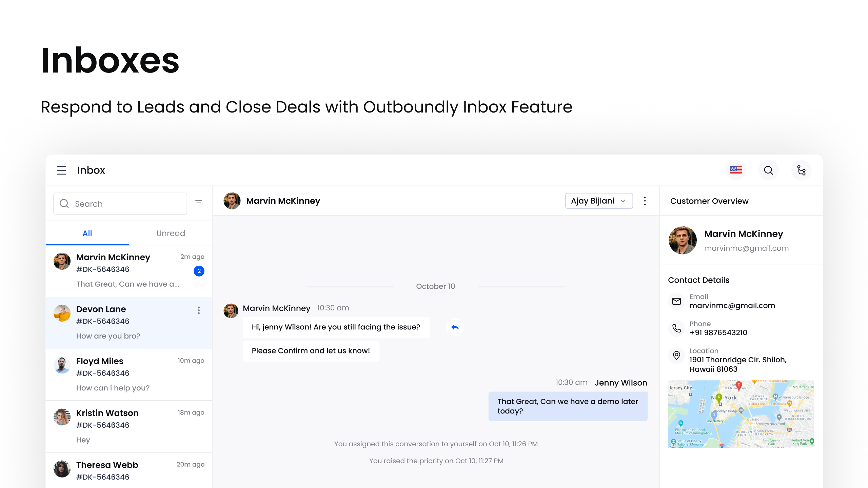The image size is (868, 488).
Task: Open the conversation options menu beside Ajay Bijlani
Action: (x=645, y=201)
